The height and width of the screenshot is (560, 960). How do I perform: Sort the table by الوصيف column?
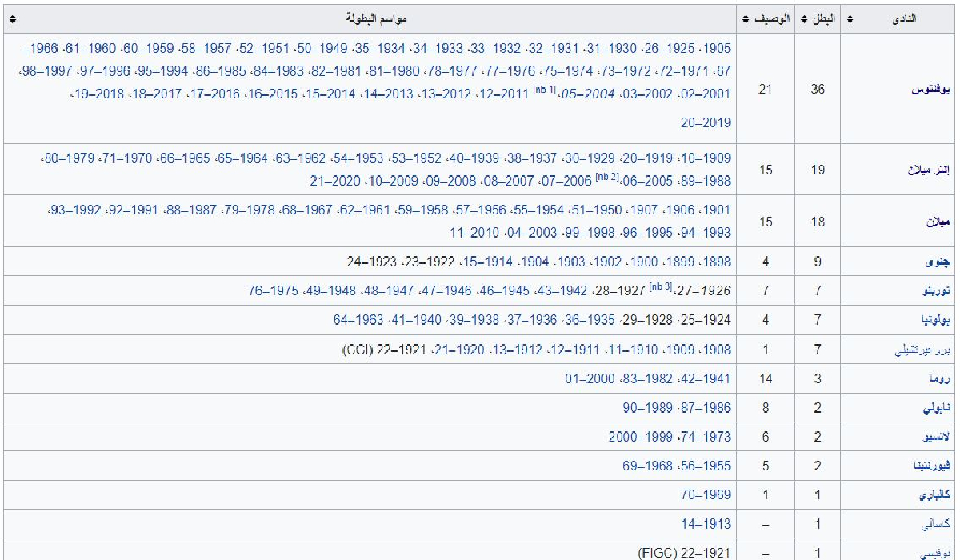(746, 19)
